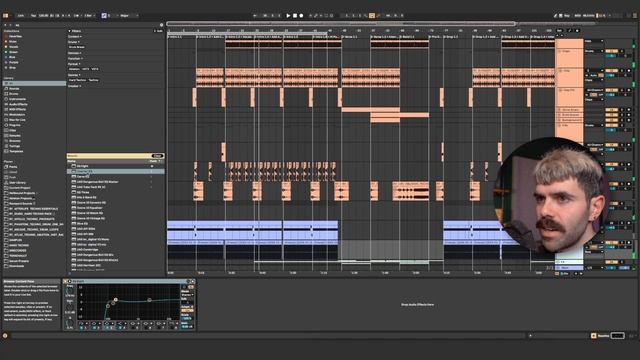640x360 pixels.
Task: Start playback with the Play button
Action: click(288, 16)
